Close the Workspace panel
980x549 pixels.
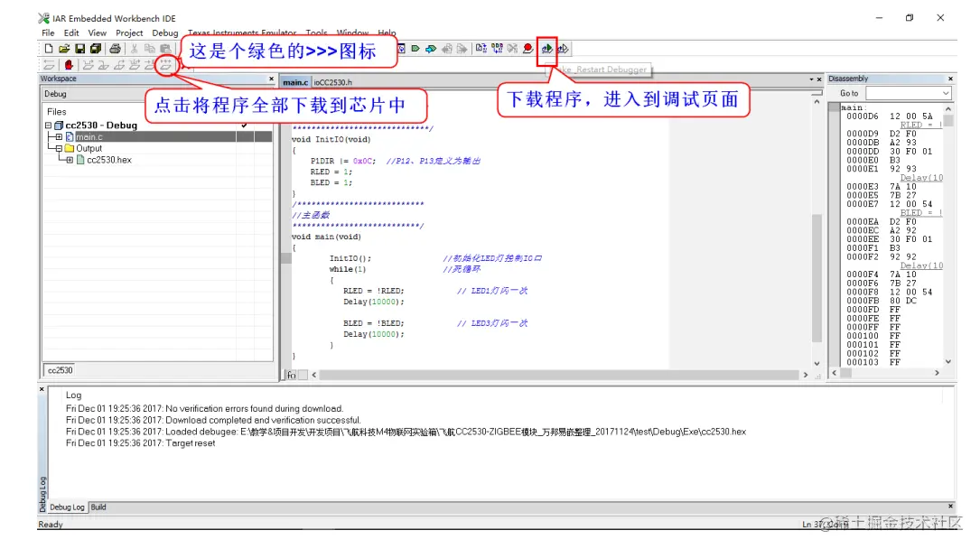click(271, 79)
